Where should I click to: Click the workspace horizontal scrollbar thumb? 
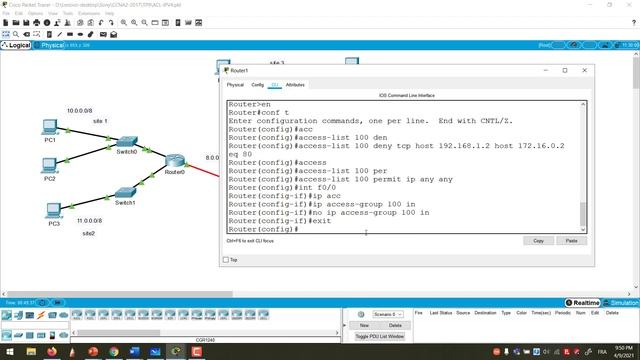[120, 294]
